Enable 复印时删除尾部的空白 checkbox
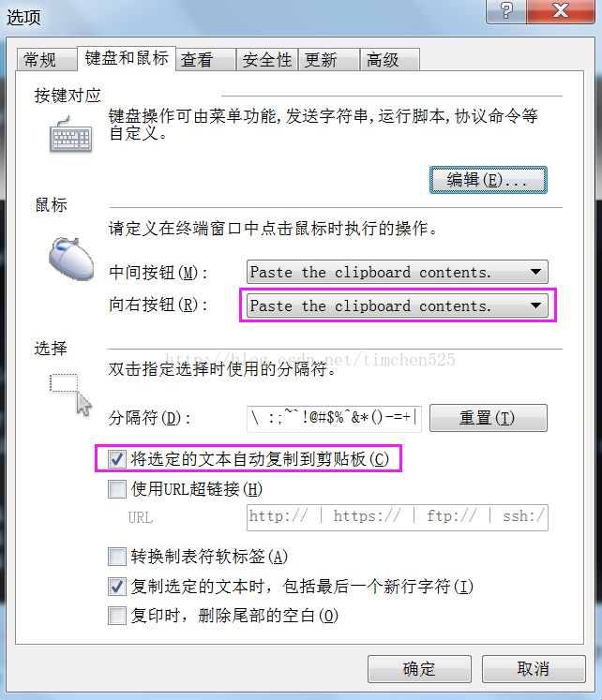 click(x=117, y=616)
